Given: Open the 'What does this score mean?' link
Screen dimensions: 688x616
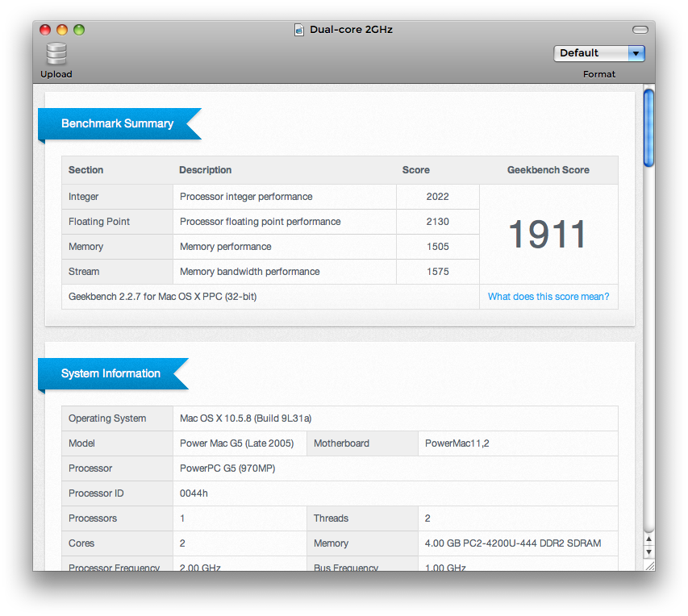Looking at the screenshot, I should pos(548,297).
